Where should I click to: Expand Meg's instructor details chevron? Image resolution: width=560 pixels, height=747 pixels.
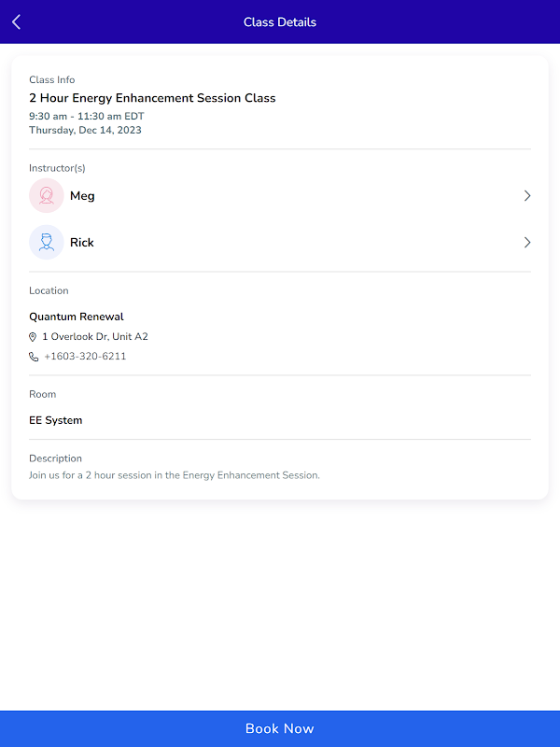point(526,196)
